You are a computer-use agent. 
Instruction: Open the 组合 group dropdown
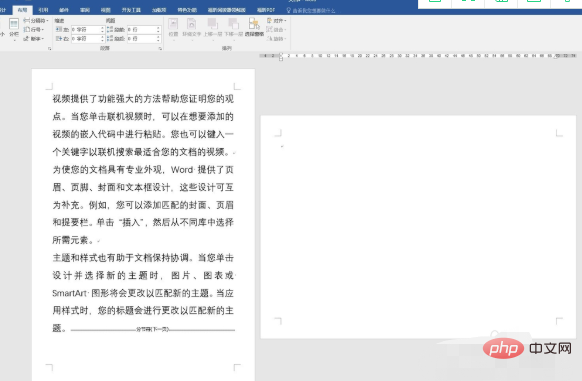point(276,29)
